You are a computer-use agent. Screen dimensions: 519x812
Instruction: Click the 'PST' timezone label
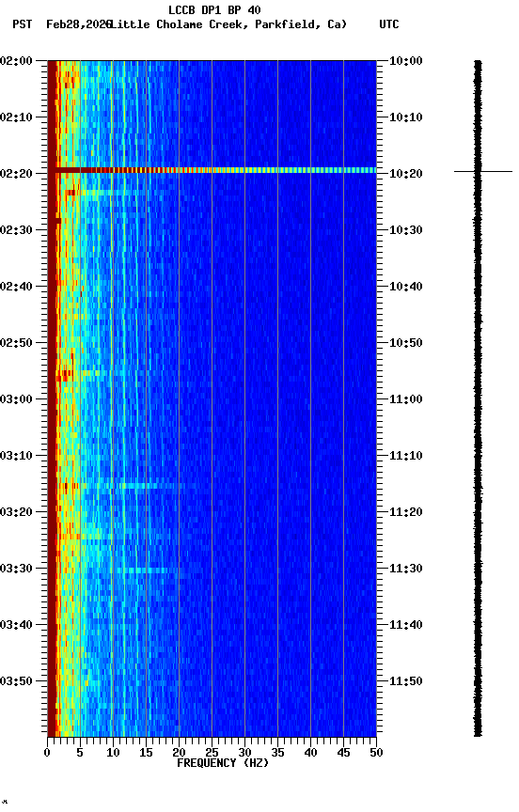click(x=23, y=24)
